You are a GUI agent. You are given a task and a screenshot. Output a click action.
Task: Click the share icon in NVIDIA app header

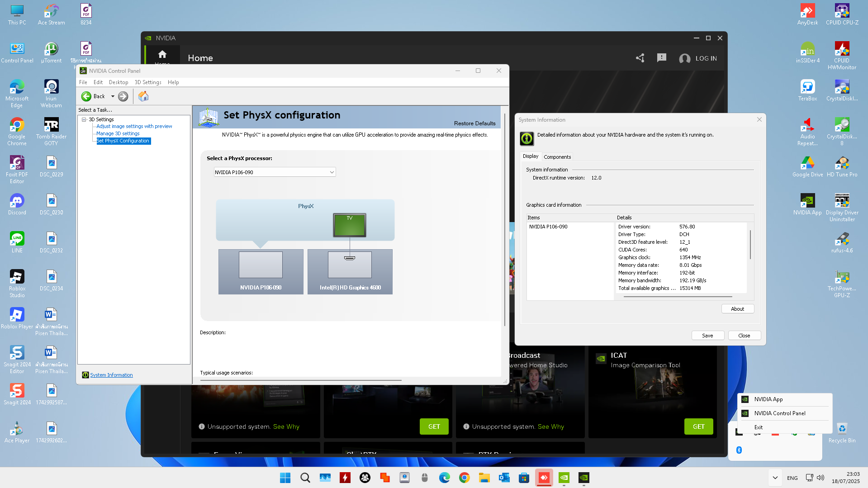point(640,58)
